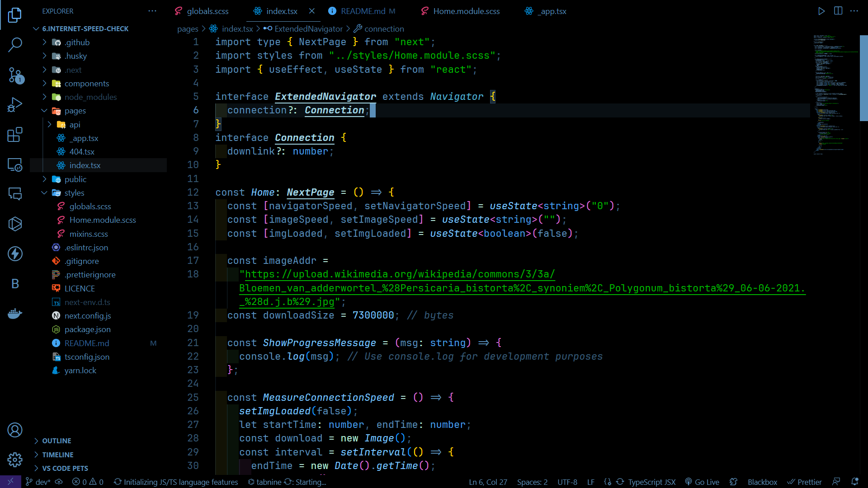
Task: Collapse the styles folder
Action: click(74, 193)
